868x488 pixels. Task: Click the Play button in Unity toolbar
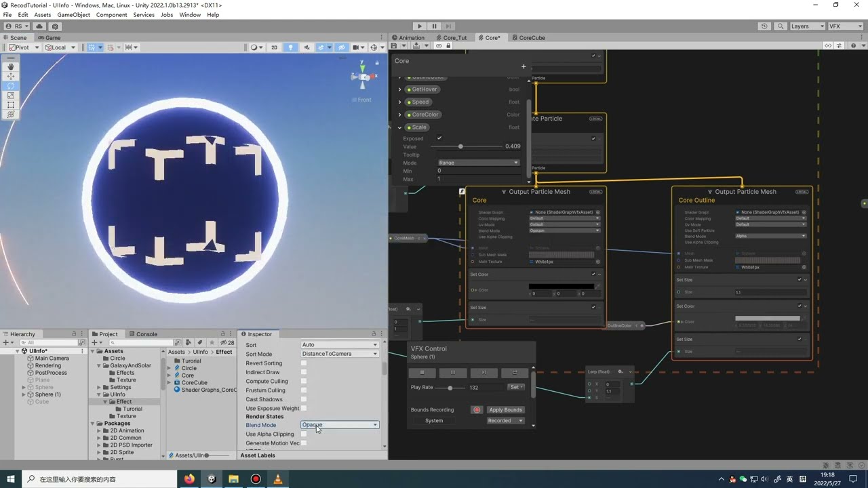(x=420, y=26)
